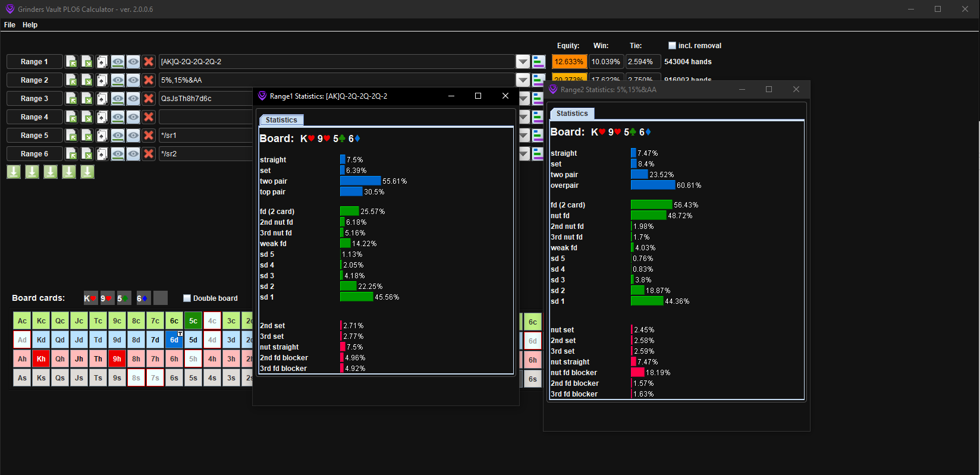Click the first green download arrow below ranges
The height and width of the screenshot is (475, 980).
14,172
